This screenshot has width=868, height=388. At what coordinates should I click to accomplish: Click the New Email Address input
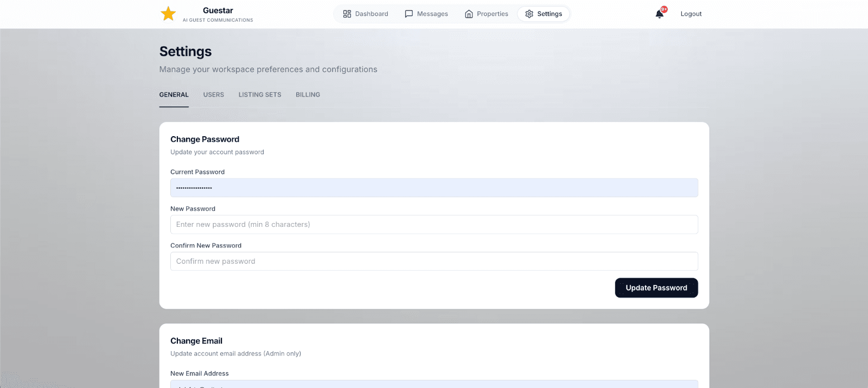[434, 384]
